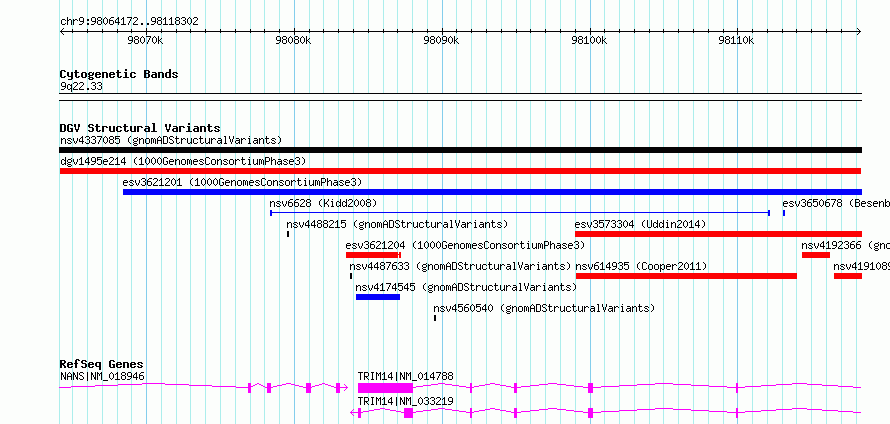Viewport: 890px width, 424px height.
Task: Select the RefSeq Genes track title
Action: click(x=101, y=364)
